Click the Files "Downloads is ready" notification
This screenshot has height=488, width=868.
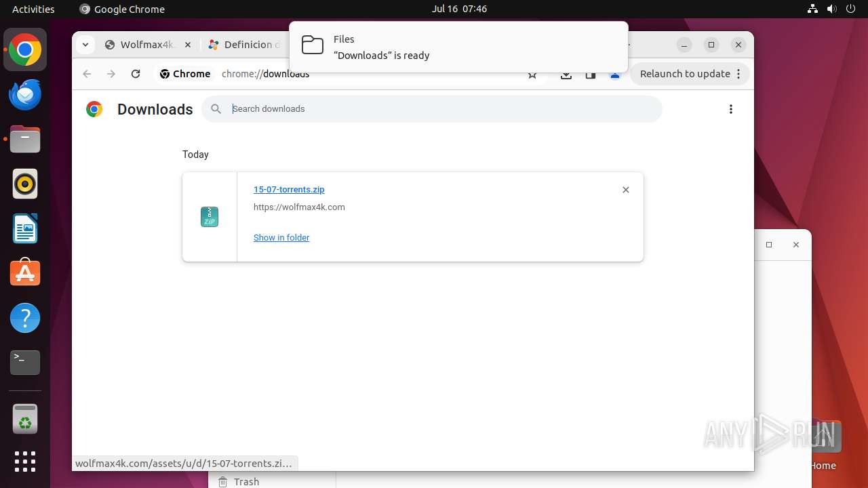(x=458, y=47)
